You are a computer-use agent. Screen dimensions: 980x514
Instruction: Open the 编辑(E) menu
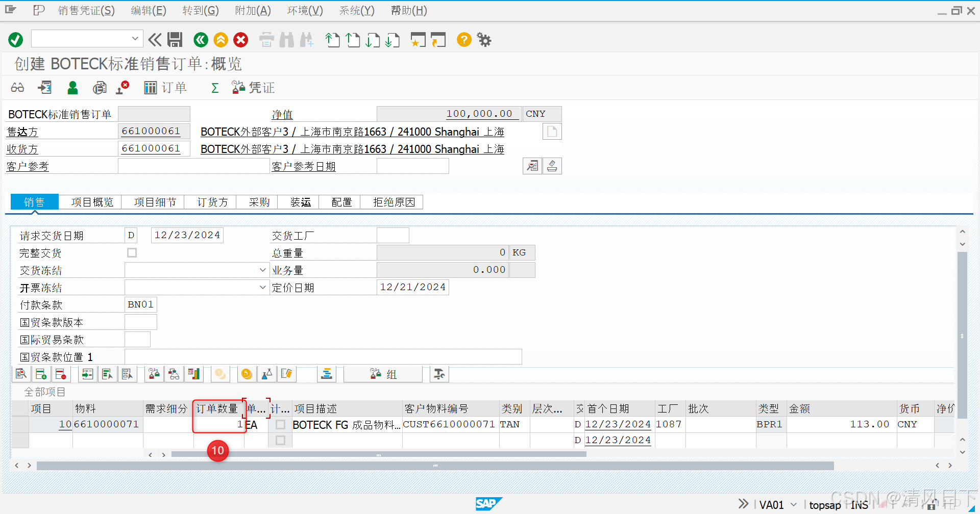[x=149, y=11]
